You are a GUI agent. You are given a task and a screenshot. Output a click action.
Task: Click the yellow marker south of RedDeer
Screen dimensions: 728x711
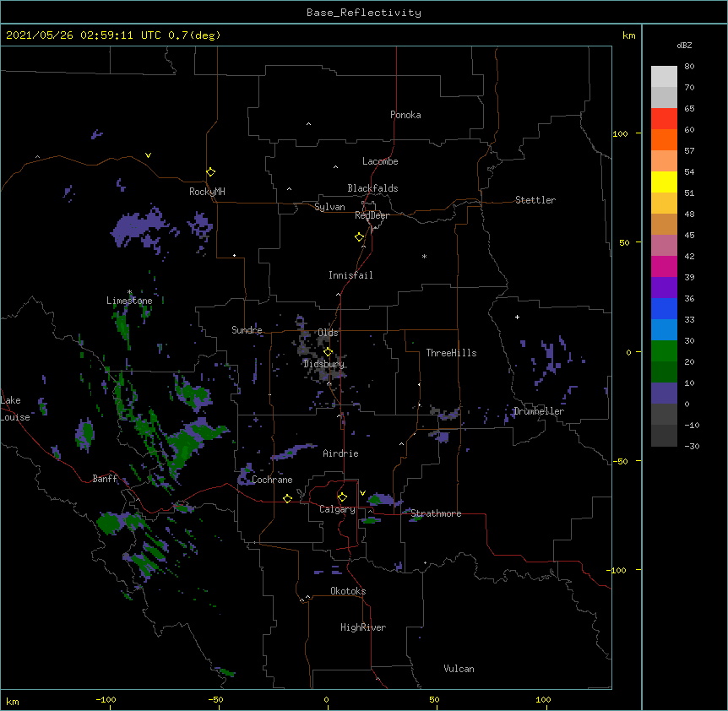point(360,237)
